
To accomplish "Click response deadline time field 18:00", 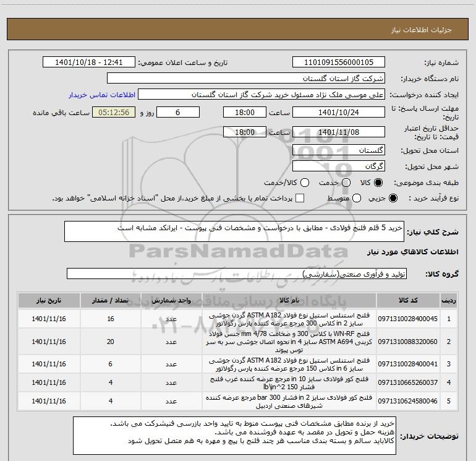I will 245,112.
